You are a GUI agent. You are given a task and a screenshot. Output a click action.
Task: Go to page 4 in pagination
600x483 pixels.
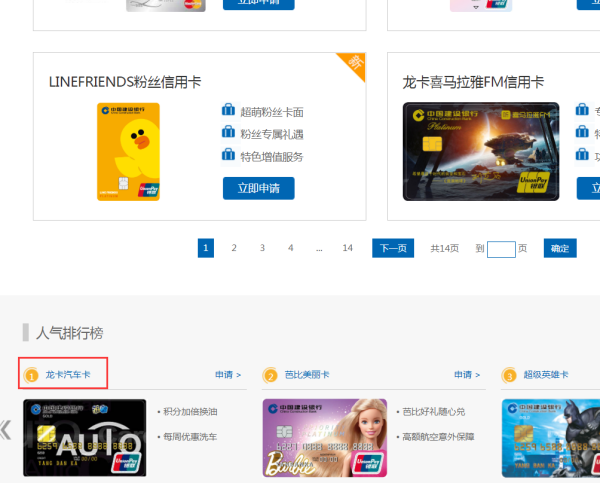coord(290,248)
